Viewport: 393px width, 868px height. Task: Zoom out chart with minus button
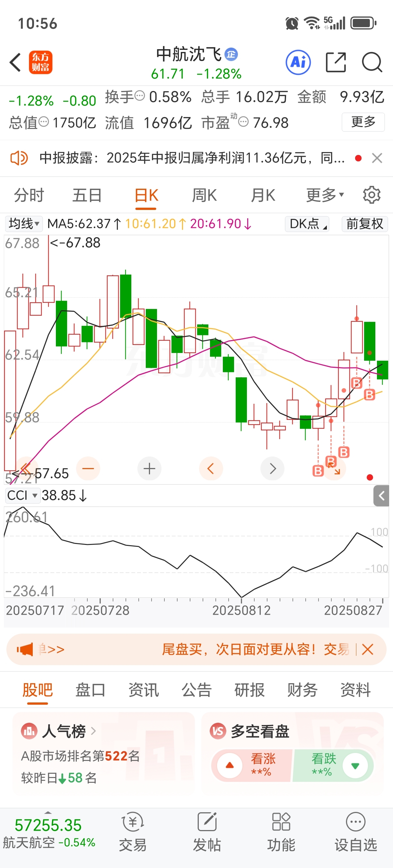88,468
